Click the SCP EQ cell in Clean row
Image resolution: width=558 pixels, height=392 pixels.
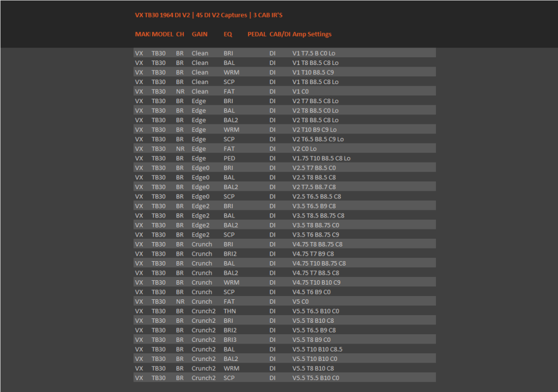tap(229, 82)
